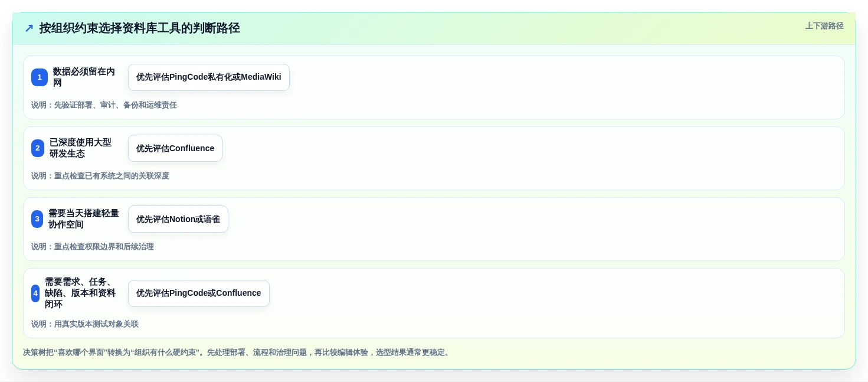
Task: Select step number badge 2
Action: click(38, 148)
